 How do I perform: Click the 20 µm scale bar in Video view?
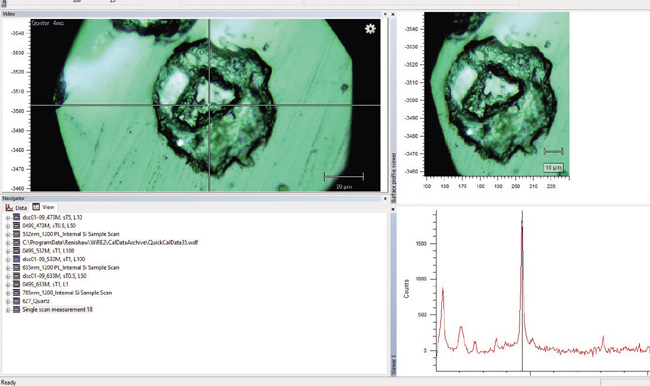click(344, 177)
